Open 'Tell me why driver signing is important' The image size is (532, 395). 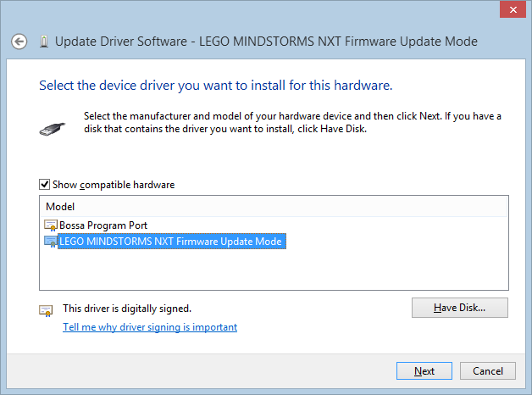tap(150, 327)
